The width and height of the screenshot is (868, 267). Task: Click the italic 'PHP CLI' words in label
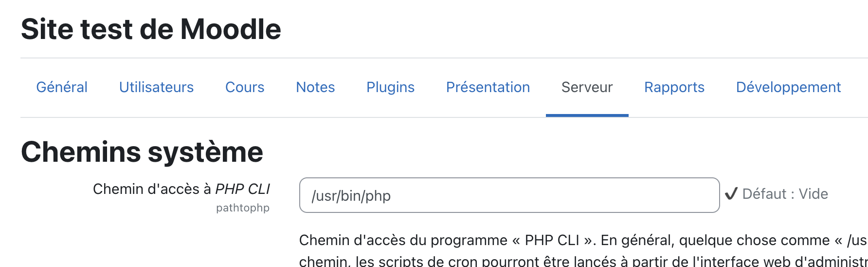click(x=242, y=189)
